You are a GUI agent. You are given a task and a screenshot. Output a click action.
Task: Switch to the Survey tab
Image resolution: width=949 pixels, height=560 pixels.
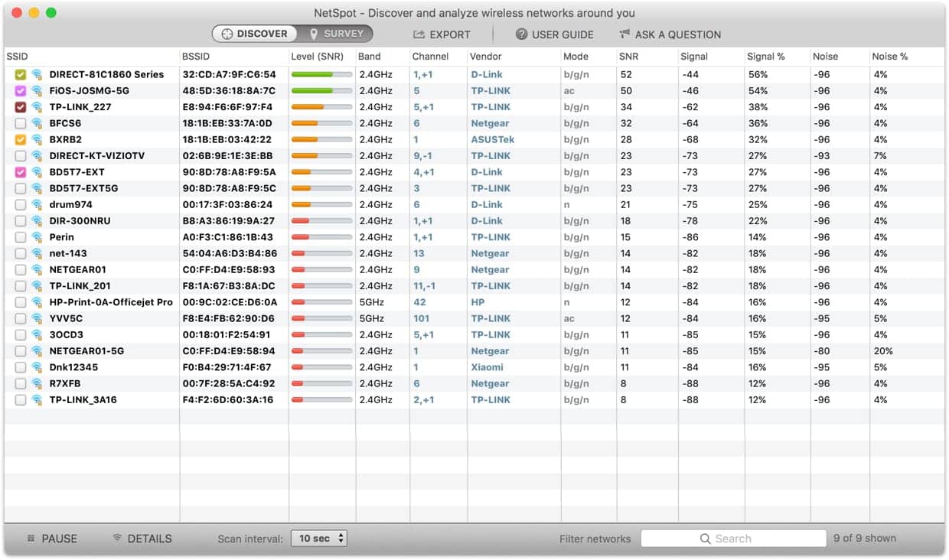click(x=335, y=34)
